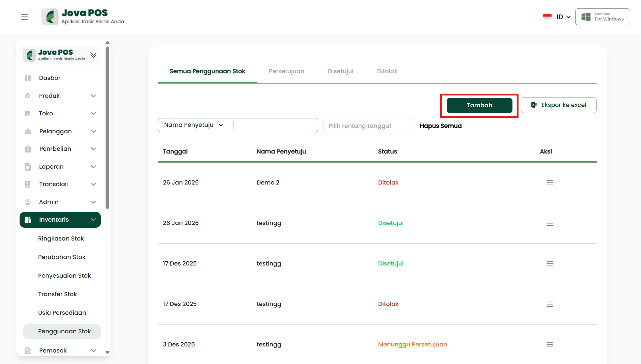Click the Dasbor sidebar icon
The height and width of the screenshot is (364, 641).
[28, 78]
